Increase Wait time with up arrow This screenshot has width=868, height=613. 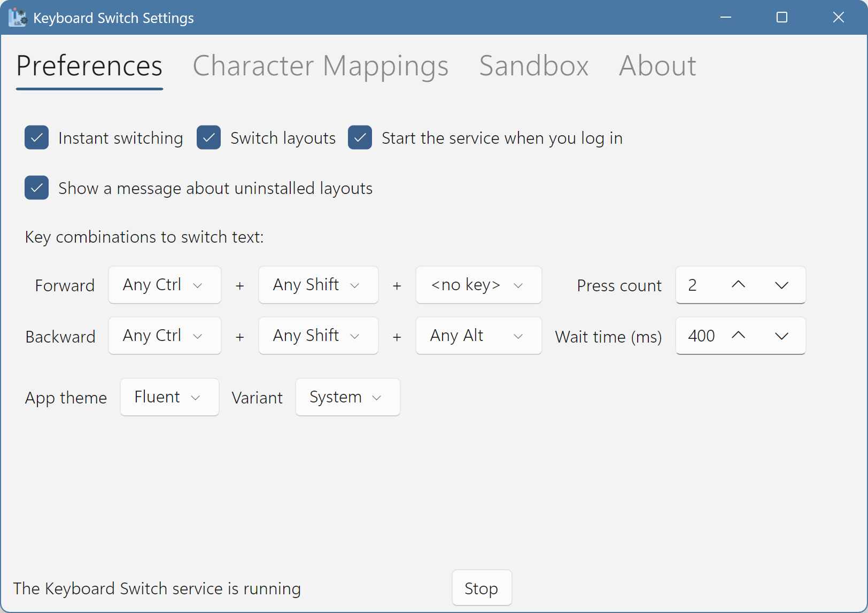(x=738, y=336)
